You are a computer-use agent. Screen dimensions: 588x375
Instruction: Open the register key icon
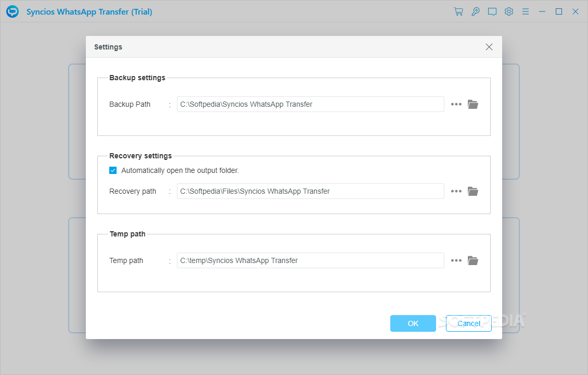click(x=476, y=11)
